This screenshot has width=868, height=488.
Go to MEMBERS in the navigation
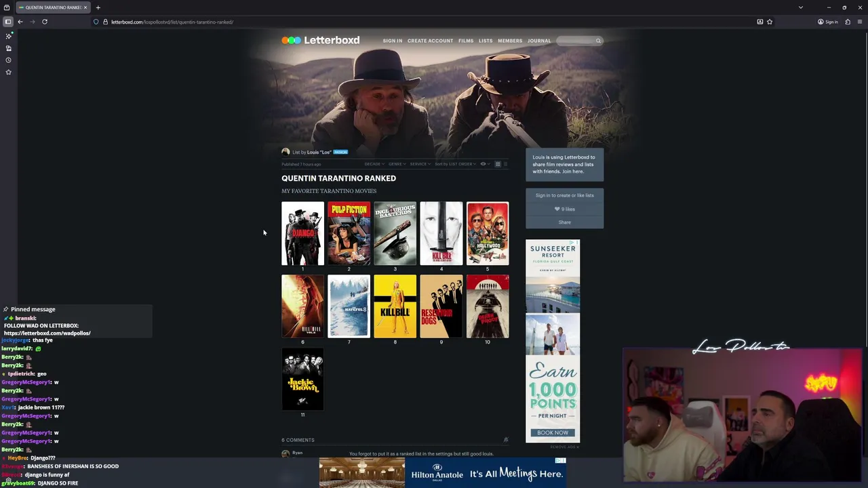click(x=510, y=41)
